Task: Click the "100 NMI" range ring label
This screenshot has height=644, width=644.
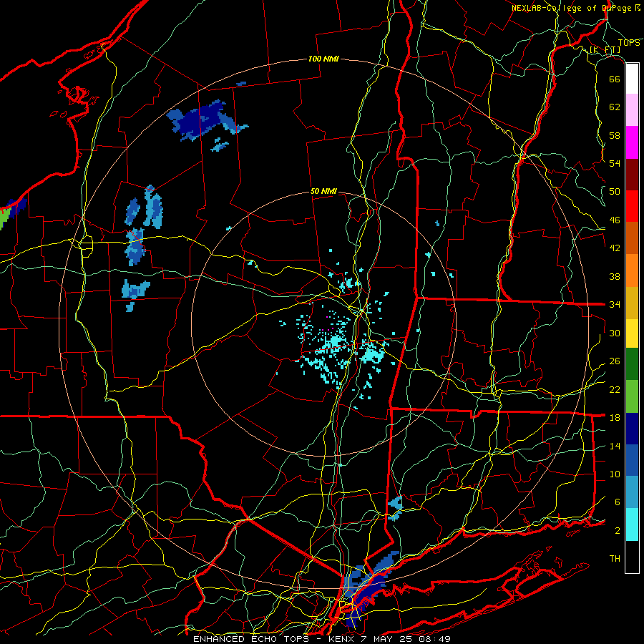Action: click(323, 59)
